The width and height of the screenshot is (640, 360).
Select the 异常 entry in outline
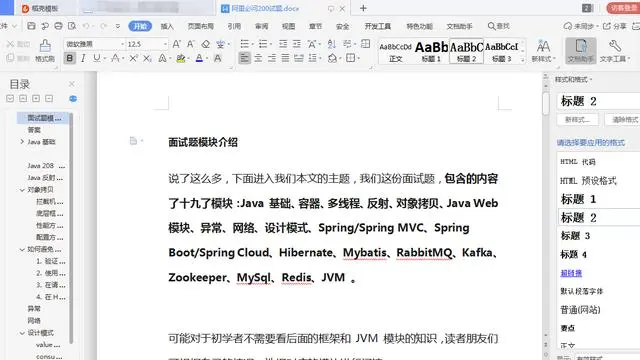click(x=34, y=309)
